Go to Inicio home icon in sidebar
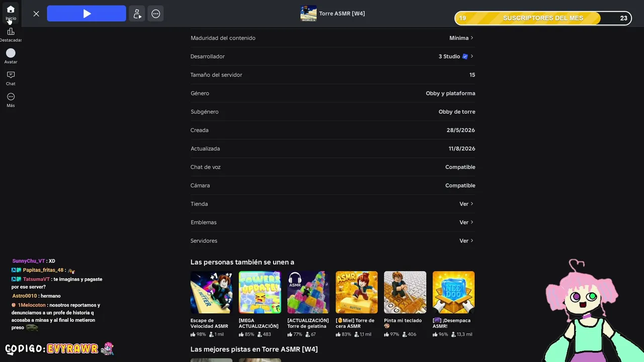This screenshot has height=362, width=644. (11, 10)
